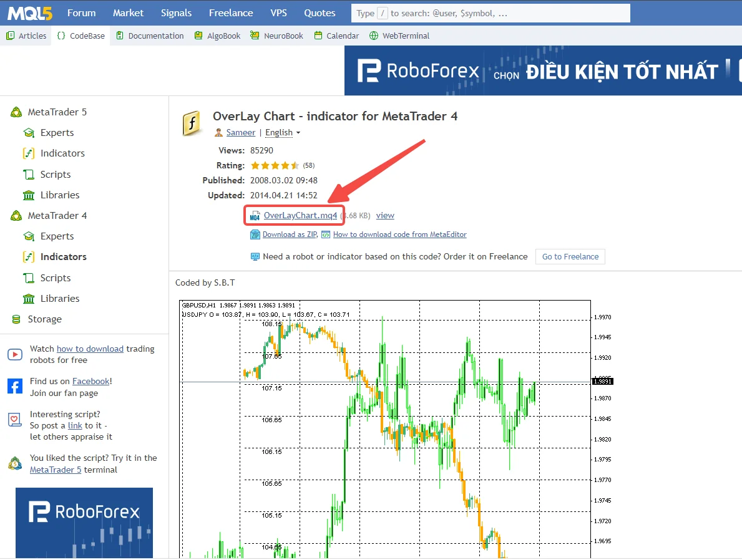
Task: Open the MetaTrader 5 terminal link
Action: coord(56,470)
